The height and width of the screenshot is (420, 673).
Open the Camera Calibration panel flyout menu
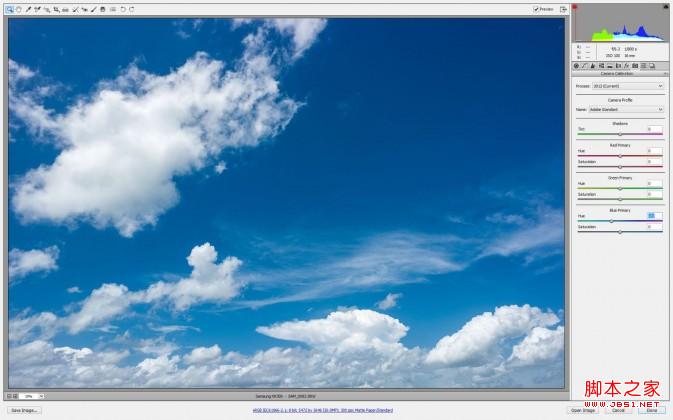(665, 74)
